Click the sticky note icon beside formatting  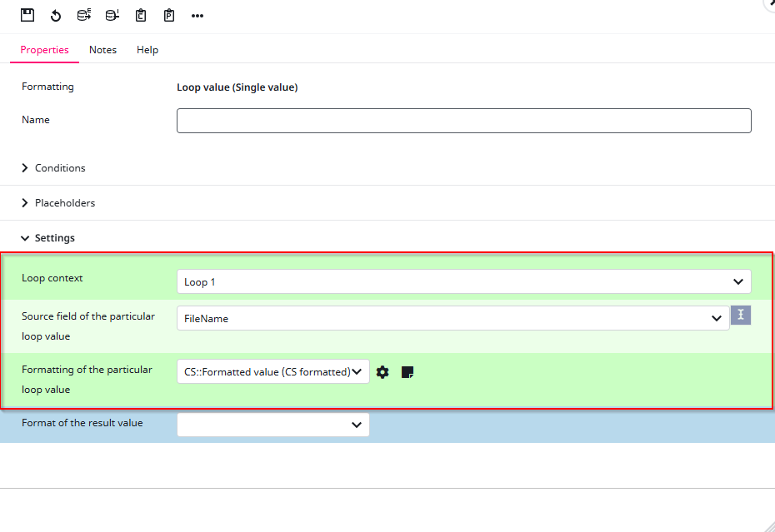coord(407,372)
